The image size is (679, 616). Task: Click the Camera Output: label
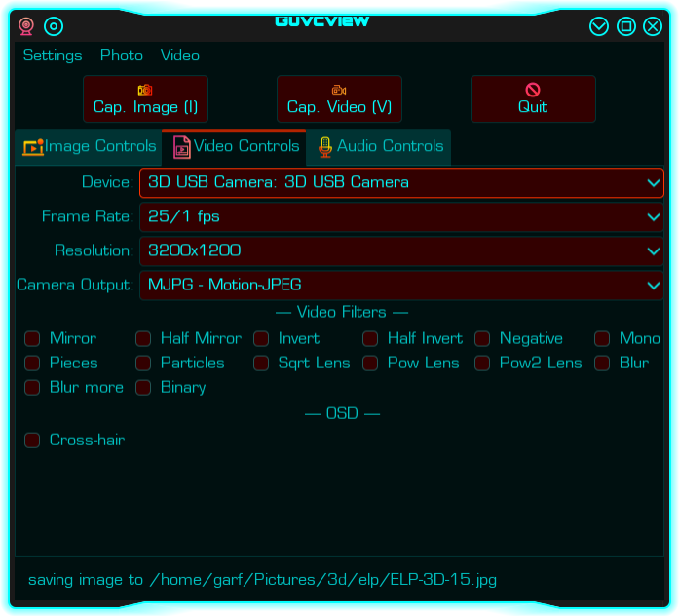coord(75,285)
